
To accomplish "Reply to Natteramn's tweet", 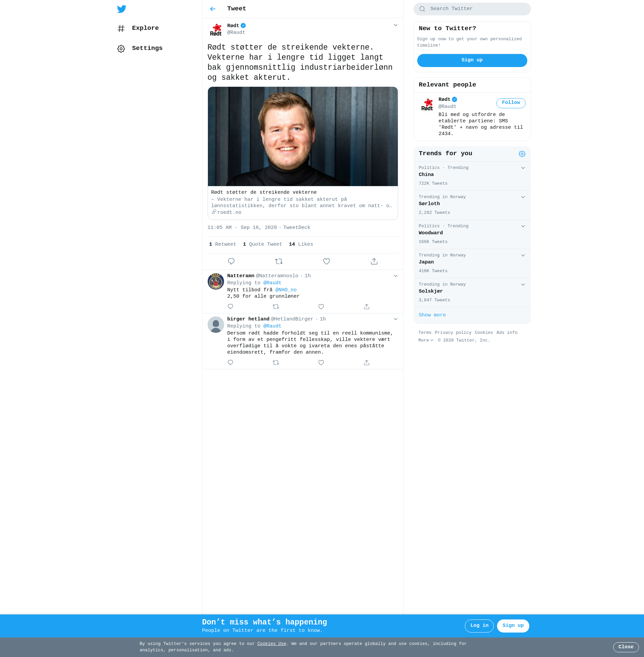I will tap(230, 306).
